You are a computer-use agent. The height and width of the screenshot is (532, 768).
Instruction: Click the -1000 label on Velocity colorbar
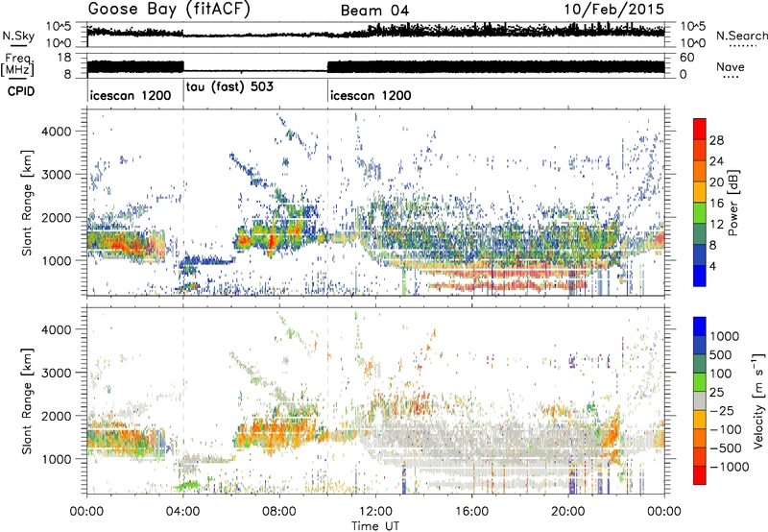pos(729,467)
